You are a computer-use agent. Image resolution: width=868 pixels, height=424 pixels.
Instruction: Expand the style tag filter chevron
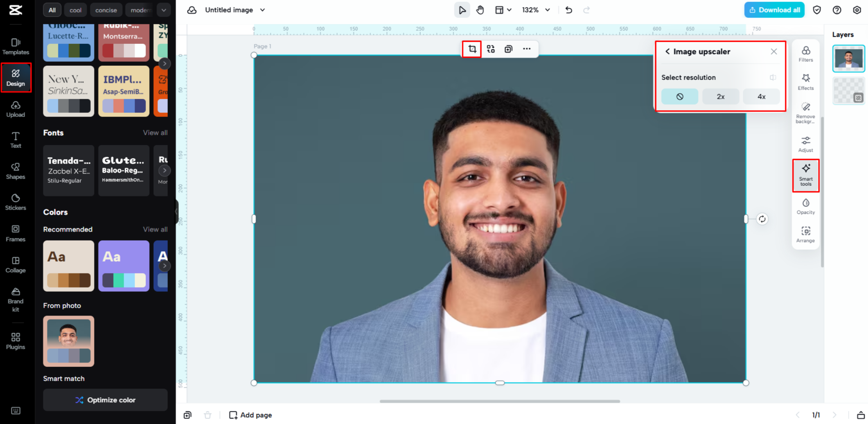coord(164,10)
